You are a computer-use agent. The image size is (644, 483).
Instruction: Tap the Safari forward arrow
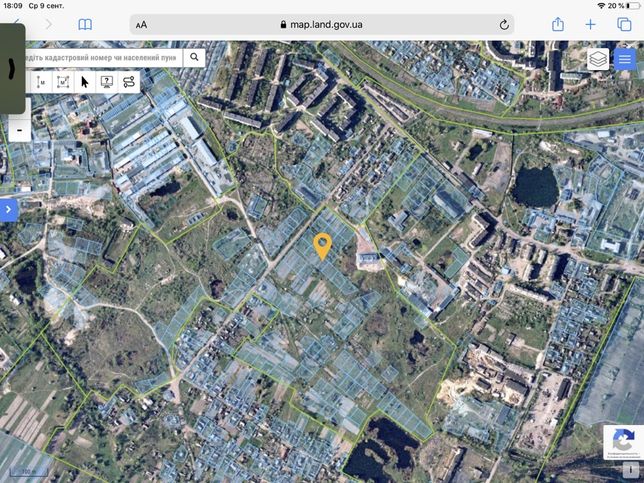pyautogui.click(x=49, y=25)
